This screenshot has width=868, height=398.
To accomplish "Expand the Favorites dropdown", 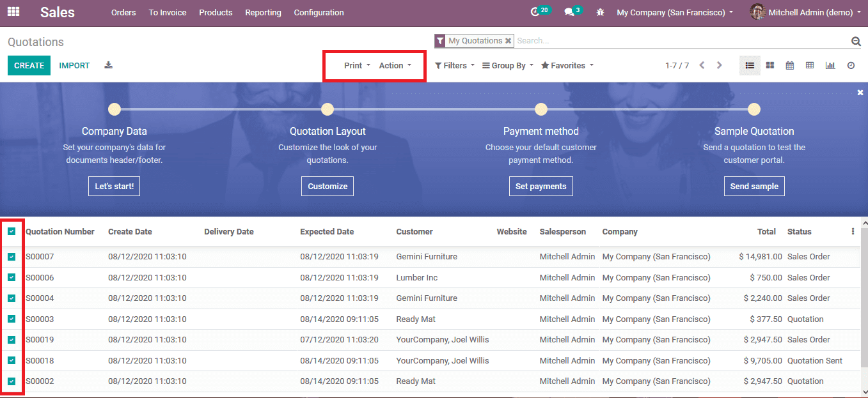I will click(x=567, y=65).
